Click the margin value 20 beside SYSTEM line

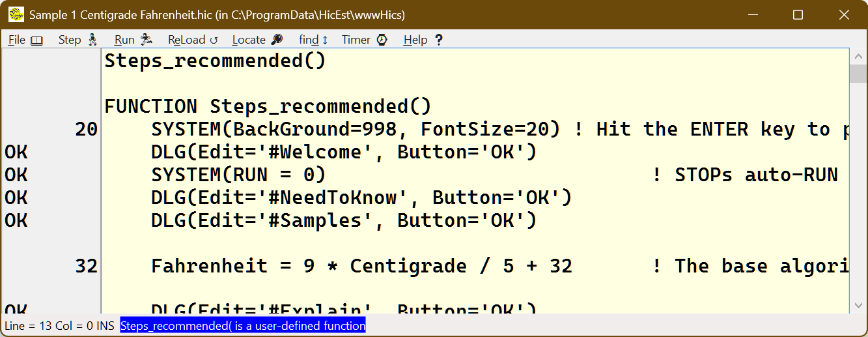86,129
